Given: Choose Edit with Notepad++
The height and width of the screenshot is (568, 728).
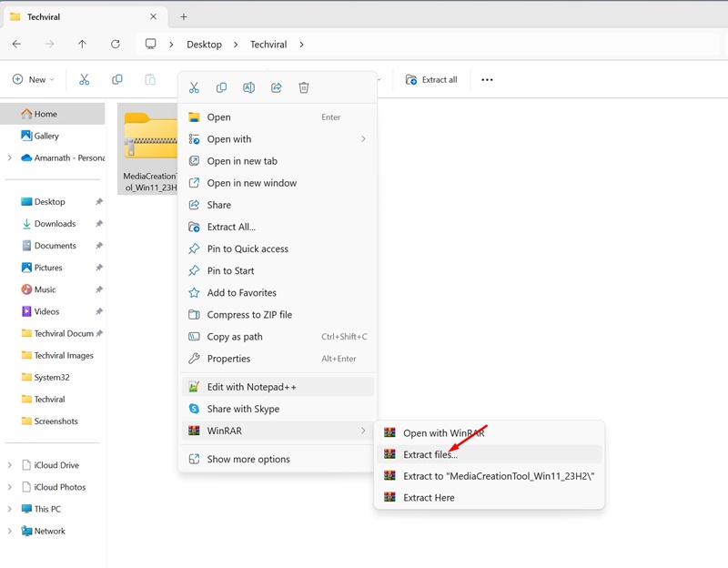Looking at the screenshot, I should pos(278,387).
